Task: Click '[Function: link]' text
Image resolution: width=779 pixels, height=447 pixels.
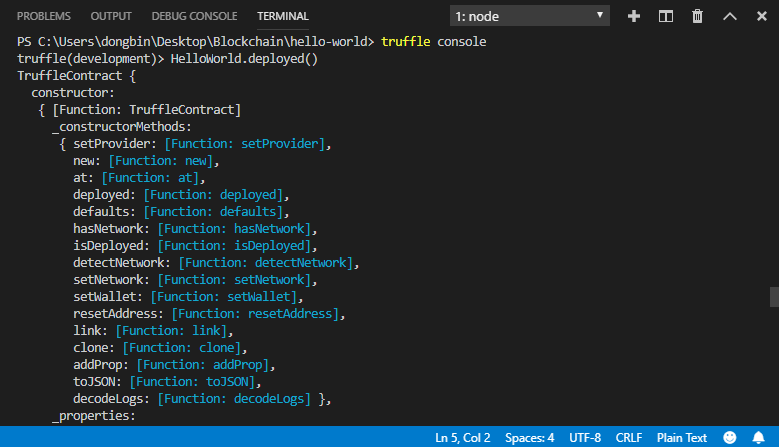Action: pyautogui.click(x=171, y=330)
